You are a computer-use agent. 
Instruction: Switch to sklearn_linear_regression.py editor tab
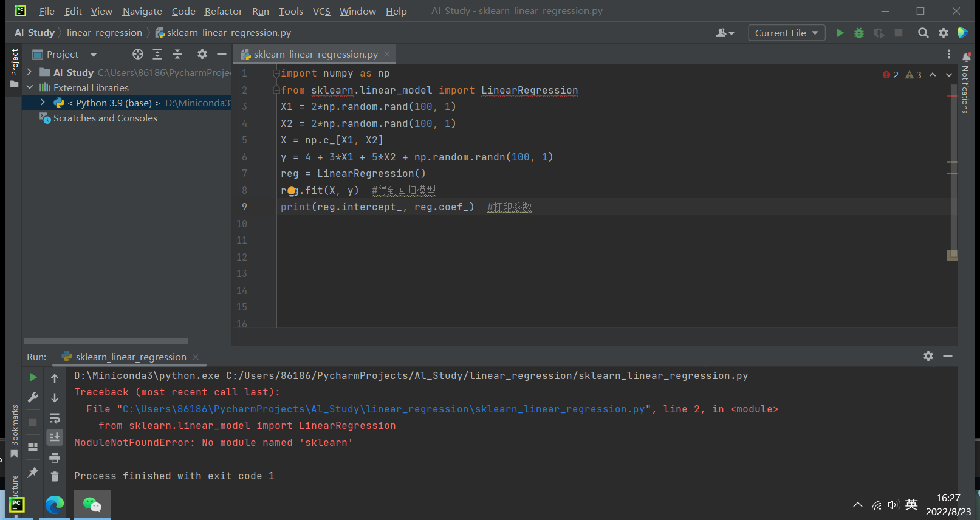click(x=315, y=54)
